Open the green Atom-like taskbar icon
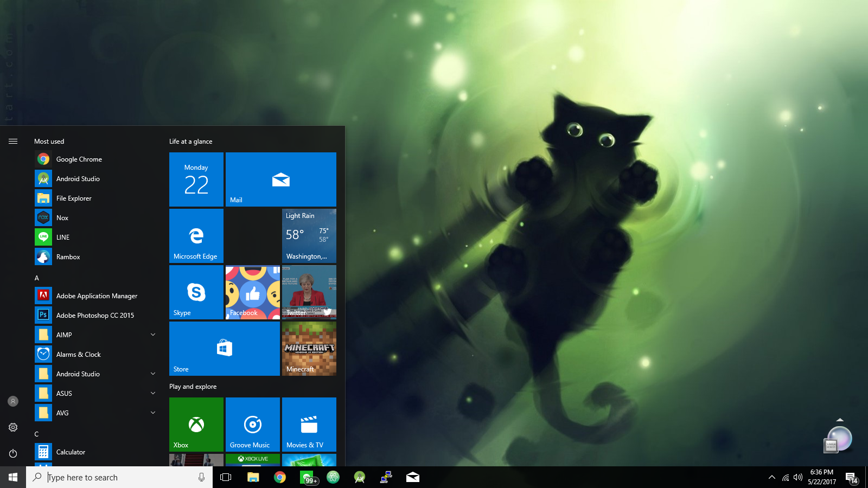The height and width of the screenshot is (488, 868). (x=333, y=477)
